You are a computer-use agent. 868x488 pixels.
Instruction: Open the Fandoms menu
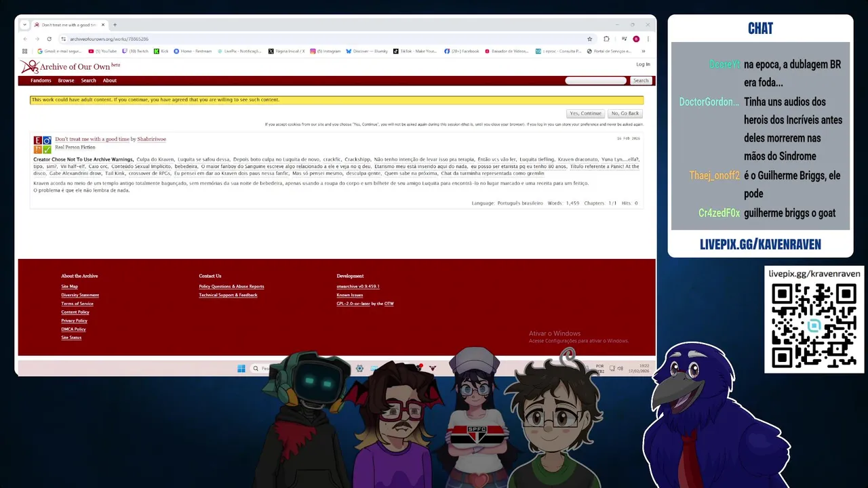41,81
